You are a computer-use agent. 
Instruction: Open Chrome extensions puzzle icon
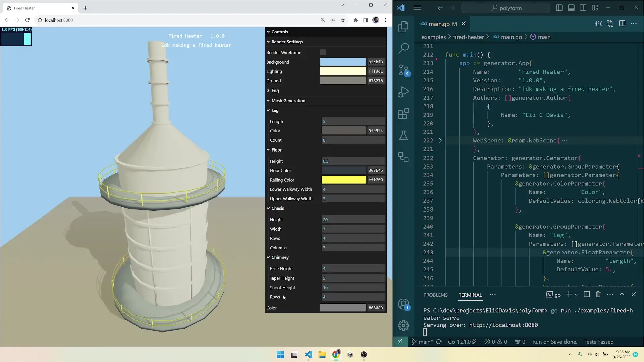point(356,20)
